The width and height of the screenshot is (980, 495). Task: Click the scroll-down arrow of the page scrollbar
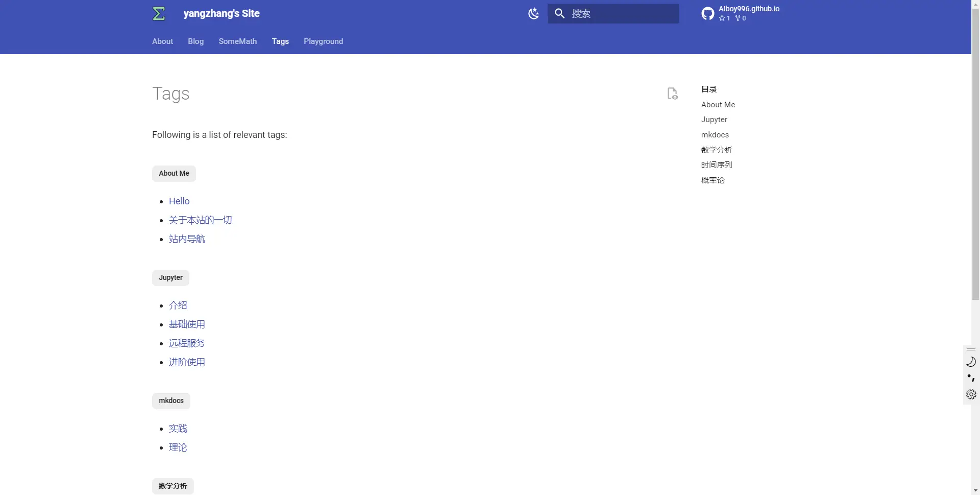(x=975, y=490)
